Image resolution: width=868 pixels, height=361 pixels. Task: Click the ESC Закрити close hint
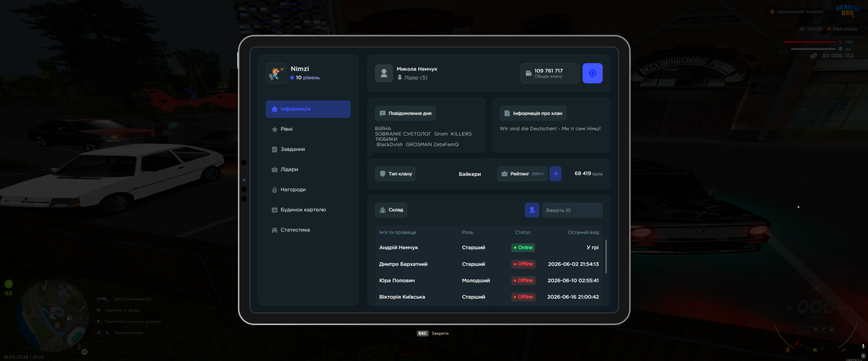433,333
